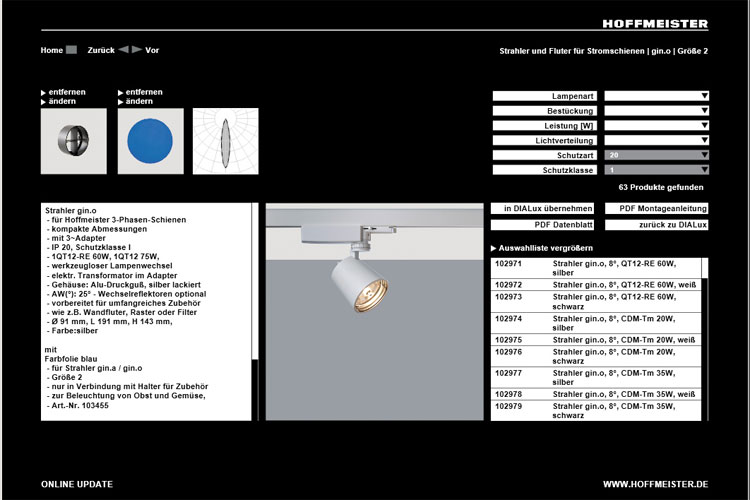Screen dimensions: 750x500
Task: Select product 102979 CDM-Tm 35W schwarz
Action: coord(596,411)
